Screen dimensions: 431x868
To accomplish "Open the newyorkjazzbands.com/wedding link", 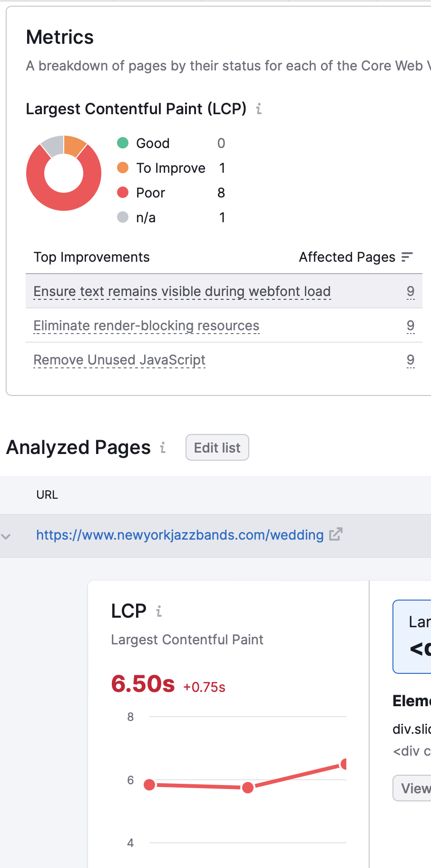I will pos(180,535).
